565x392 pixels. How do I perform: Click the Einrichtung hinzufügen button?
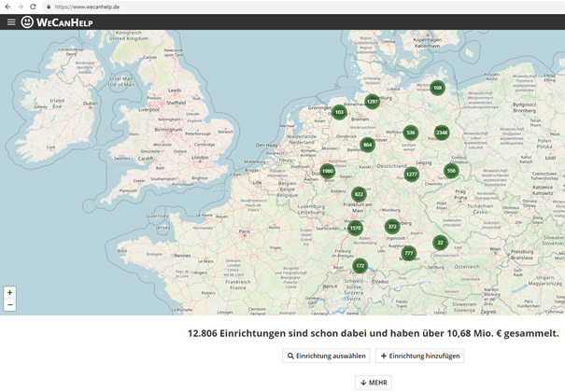click(x=419, y=356)
